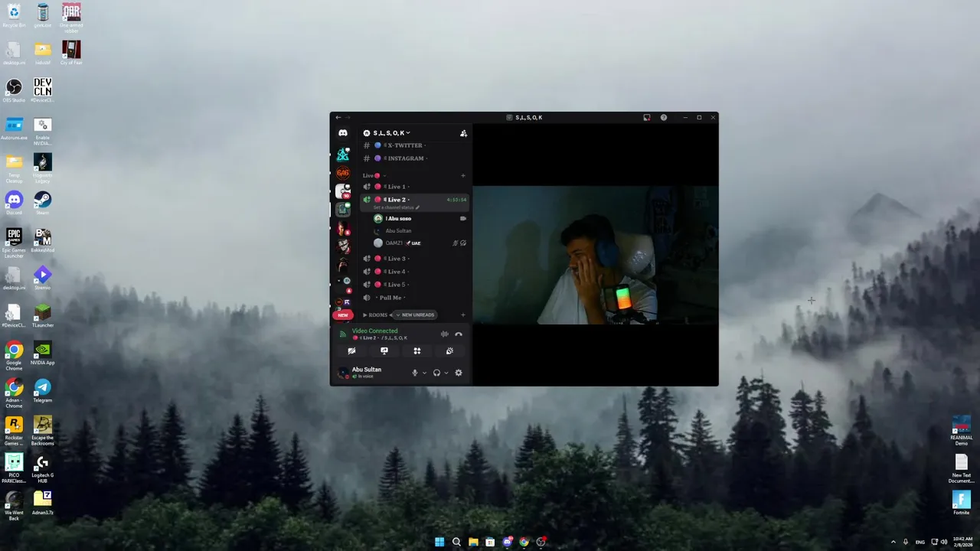
Task: Open the Logitech G HUB shortcut
Action: coord(42,468)
